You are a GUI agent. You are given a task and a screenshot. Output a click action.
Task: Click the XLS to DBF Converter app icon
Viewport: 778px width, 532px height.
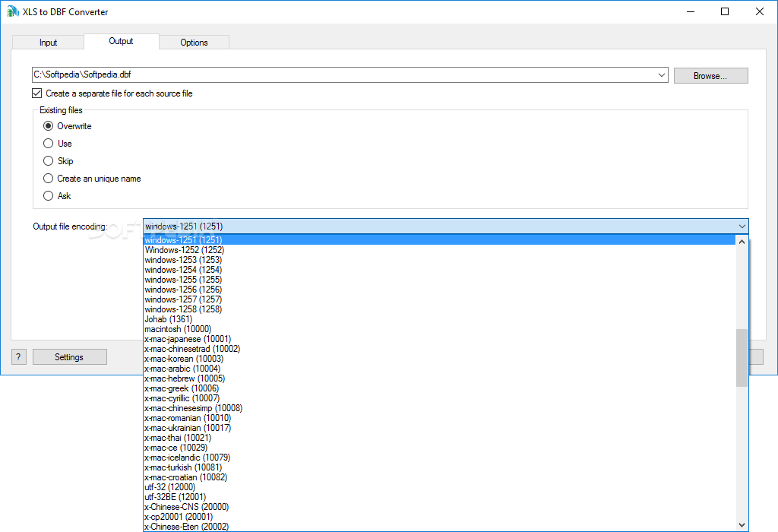(12, 11)
